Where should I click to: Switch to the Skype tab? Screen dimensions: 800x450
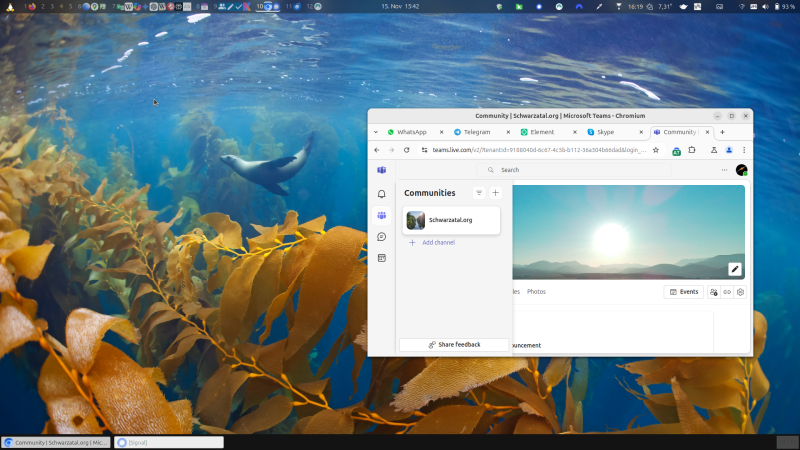pos(607,132)
